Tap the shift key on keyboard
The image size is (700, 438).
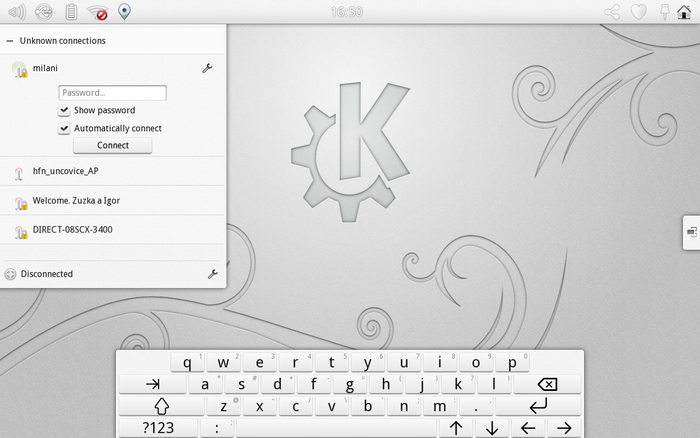click(162, 406)
